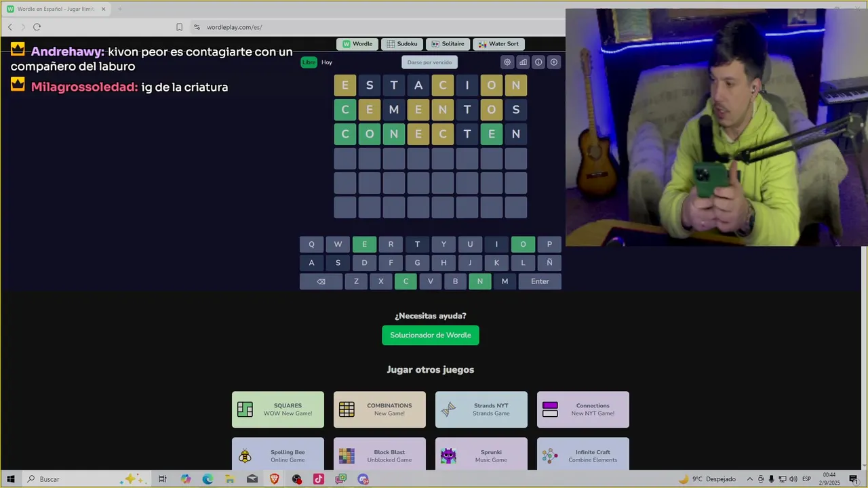868x488 pixels.
Task: Open the Sprunki music game card
Action: [x=481, y=454]
